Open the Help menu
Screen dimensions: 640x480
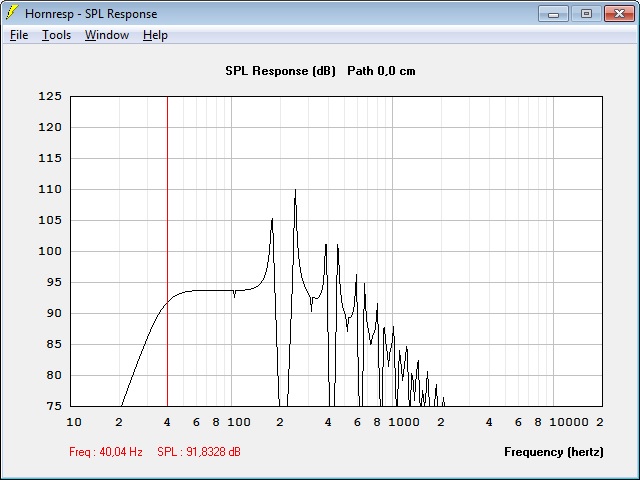pos(155,35)
